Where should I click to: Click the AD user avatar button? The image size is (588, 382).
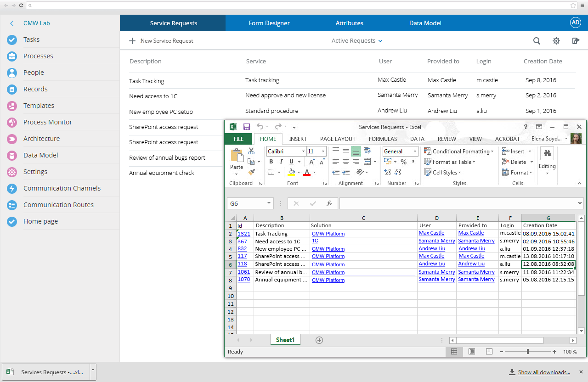tap(575, 22)
